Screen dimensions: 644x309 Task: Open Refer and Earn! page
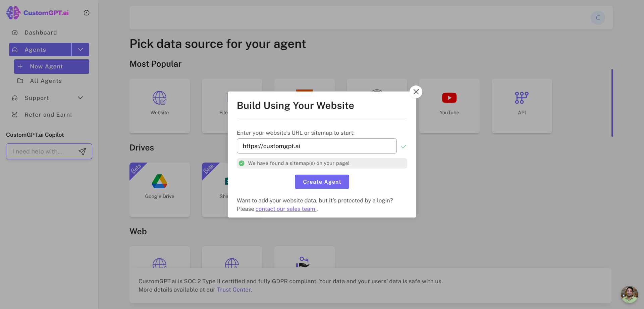pyautogui.click(x=49, y=115)
